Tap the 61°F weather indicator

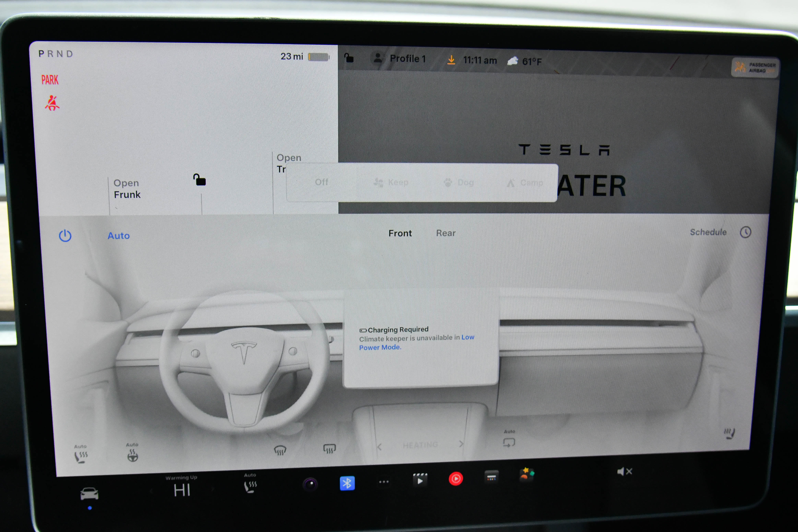click(524, 61)
